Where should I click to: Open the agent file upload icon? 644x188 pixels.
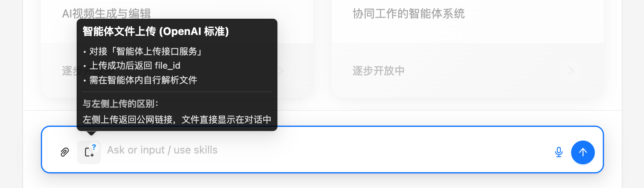(89, 153)
